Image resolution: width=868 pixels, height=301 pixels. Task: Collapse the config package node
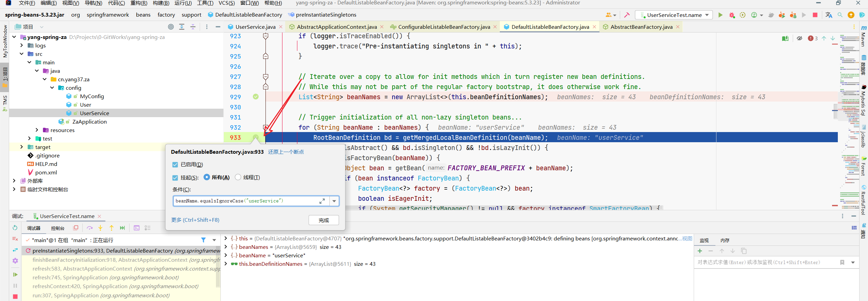(x=52, y=88)
